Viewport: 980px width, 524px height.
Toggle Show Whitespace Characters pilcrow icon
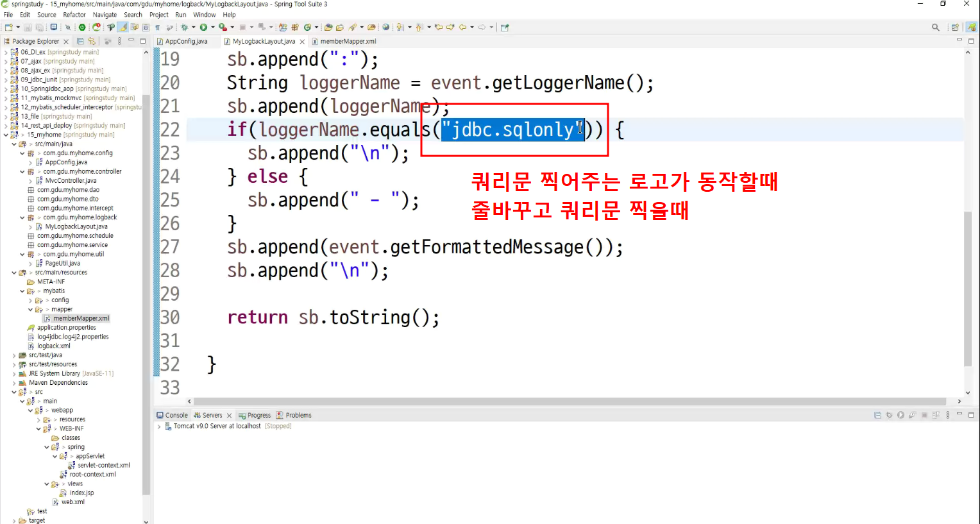pos(157,28)
